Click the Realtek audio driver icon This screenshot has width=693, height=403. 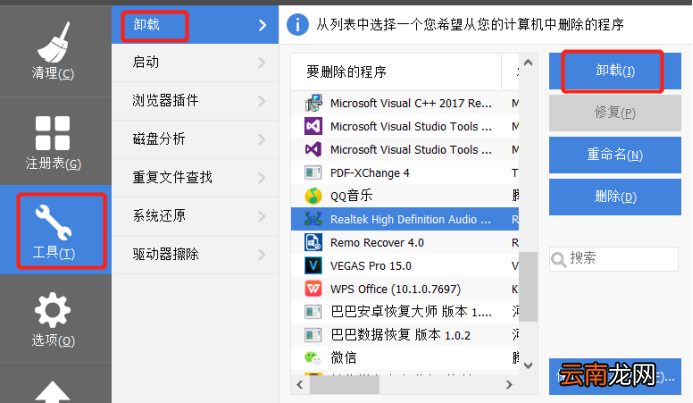(x=313, y=219)
